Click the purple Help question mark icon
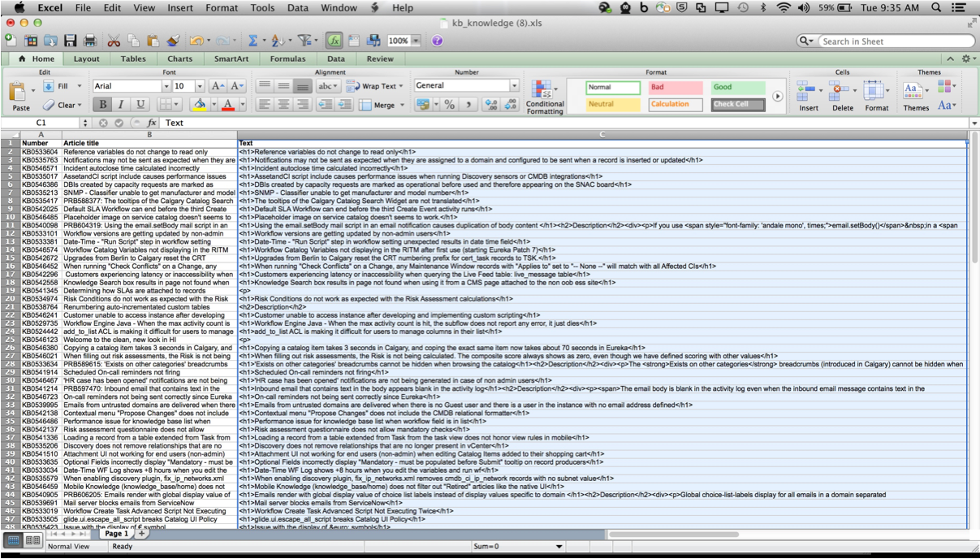The height and width of the screenshot is (559, 980). pos(437,41)
